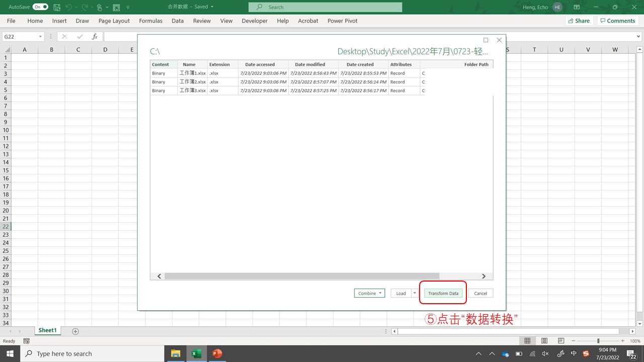Open the Power Pivot tab
The height and width of the screenshot is (362, 644).
343,21
